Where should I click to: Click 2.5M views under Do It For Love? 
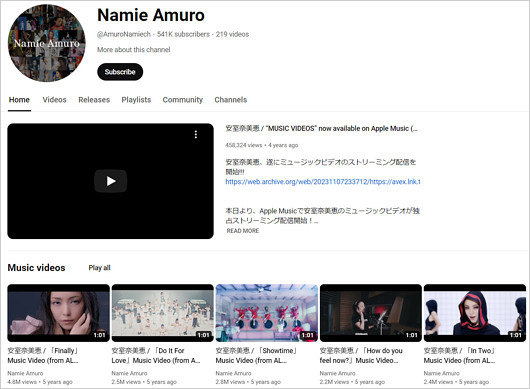126,382
